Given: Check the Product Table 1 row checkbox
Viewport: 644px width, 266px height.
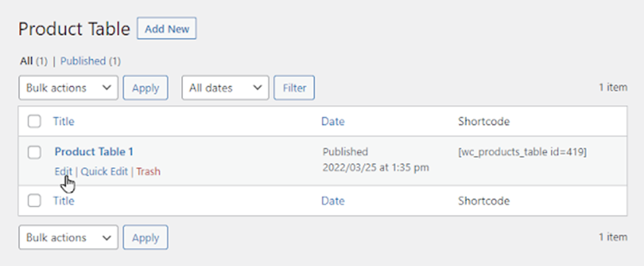Looking at the screenshot, I should click(34, 152).
